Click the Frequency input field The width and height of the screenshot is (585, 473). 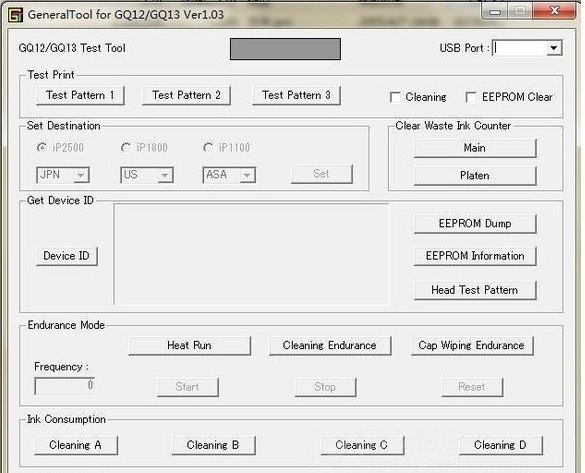tap(65, 386)
